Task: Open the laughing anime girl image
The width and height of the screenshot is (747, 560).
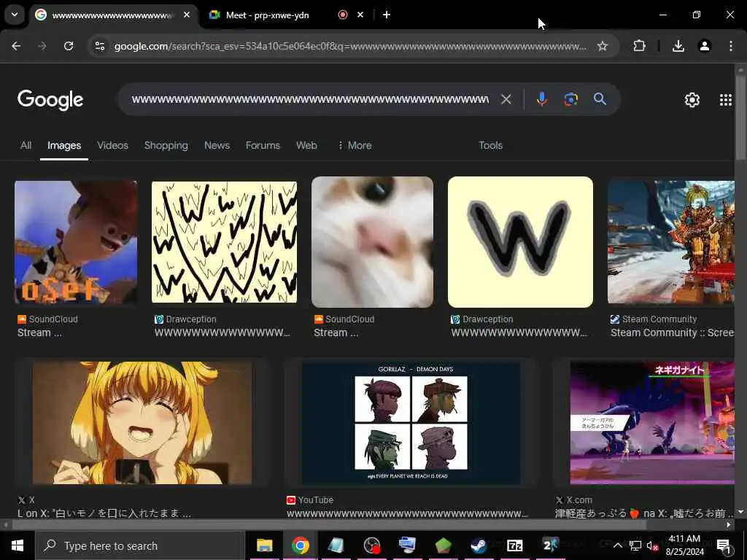Action: [142, 423]
